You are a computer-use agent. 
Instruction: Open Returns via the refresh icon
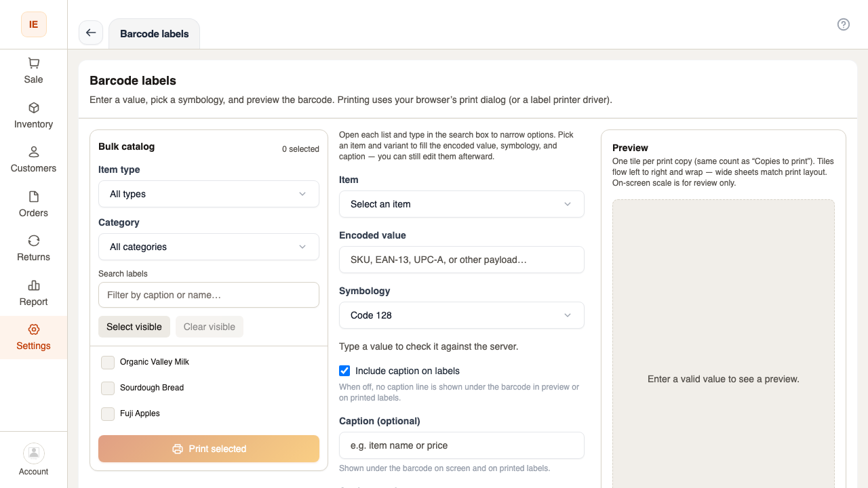[x=33, y=241]
